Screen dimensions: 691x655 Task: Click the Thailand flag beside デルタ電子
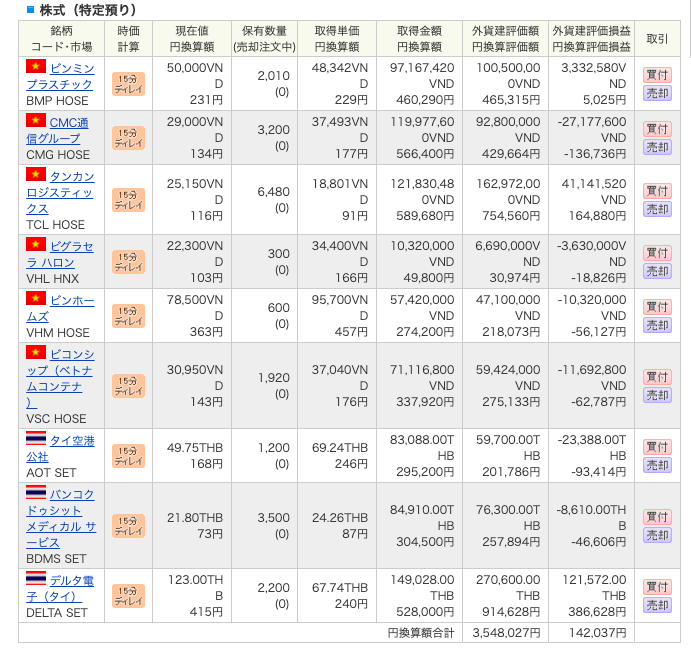(36, 578)
